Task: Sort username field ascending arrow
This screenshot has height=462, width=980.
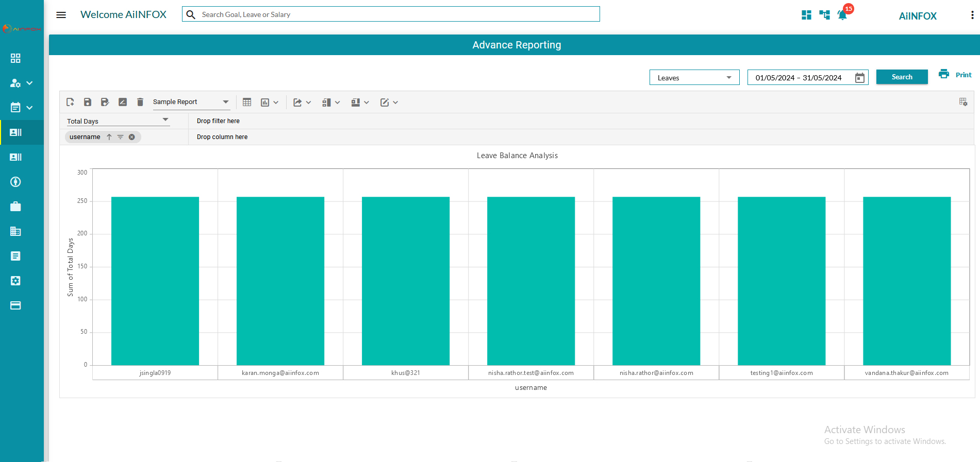Action: pyautogui.click(x=109, y=137)
